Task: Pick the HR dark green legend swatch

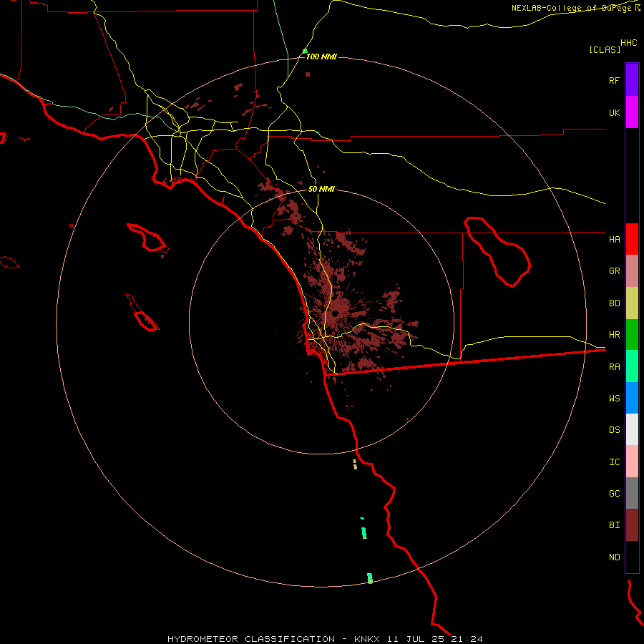Action: tap(632, 335)
